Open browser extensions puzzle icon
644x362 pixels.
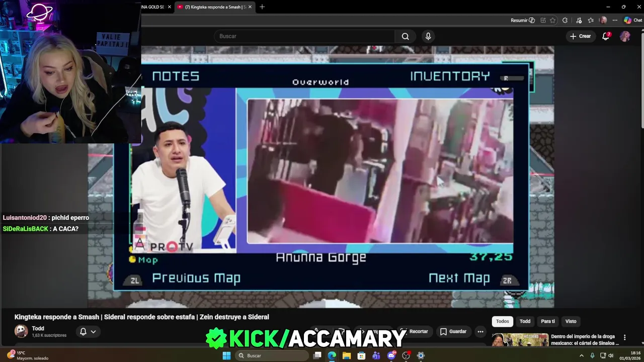click(565, 20)
